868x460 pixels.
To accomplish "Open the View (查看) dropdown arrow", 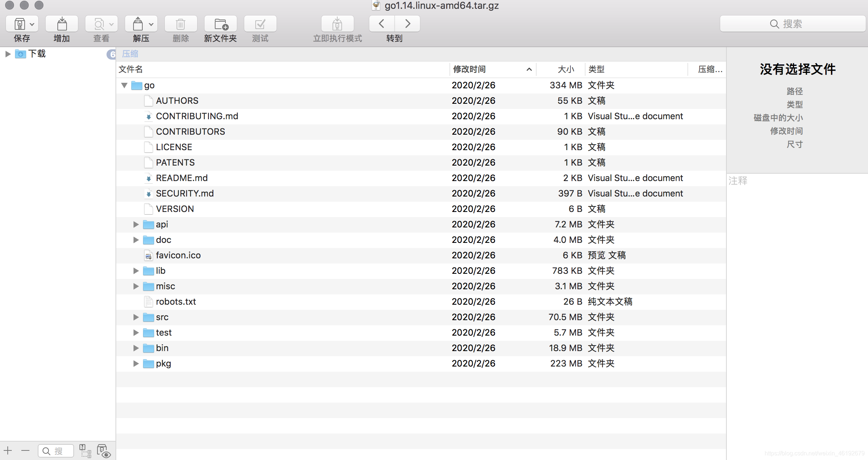I will point(111,25).
